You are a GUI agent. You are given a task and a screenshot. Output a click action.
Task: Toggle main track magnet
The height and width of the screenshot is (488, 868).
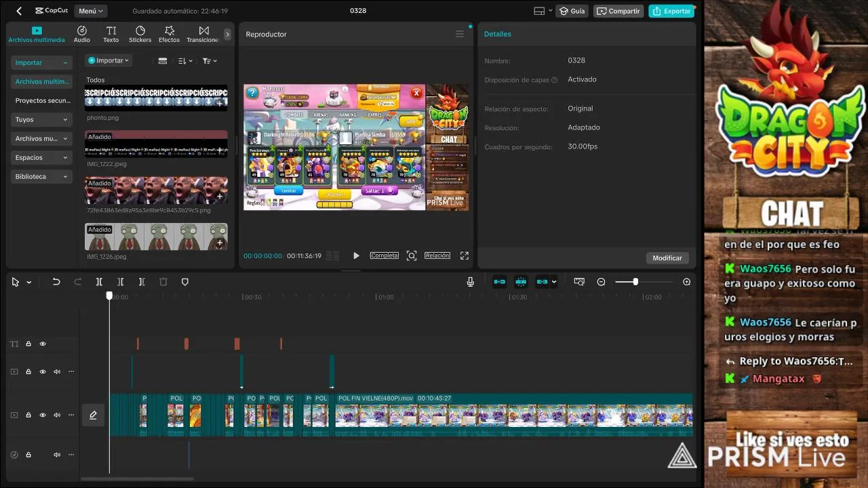click(x=500, y=282)
